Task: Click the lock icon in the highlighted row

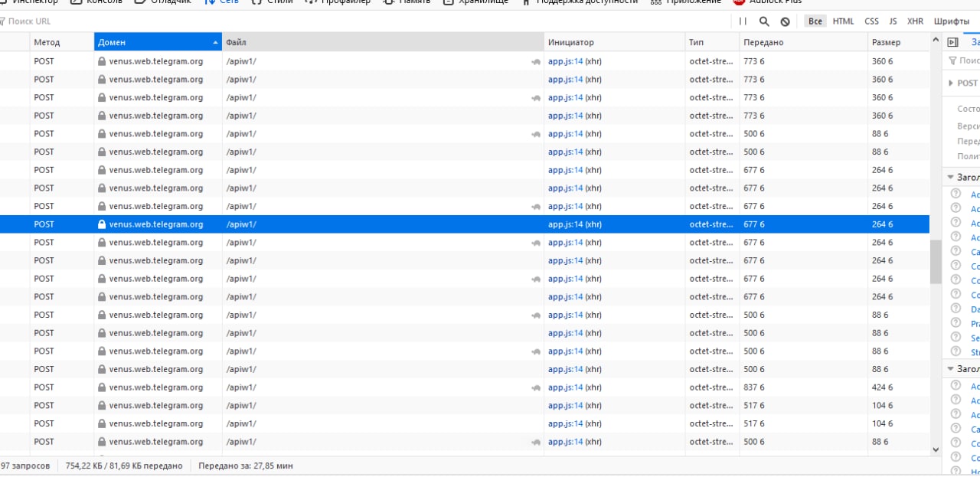Action: [x=101, y=224]
